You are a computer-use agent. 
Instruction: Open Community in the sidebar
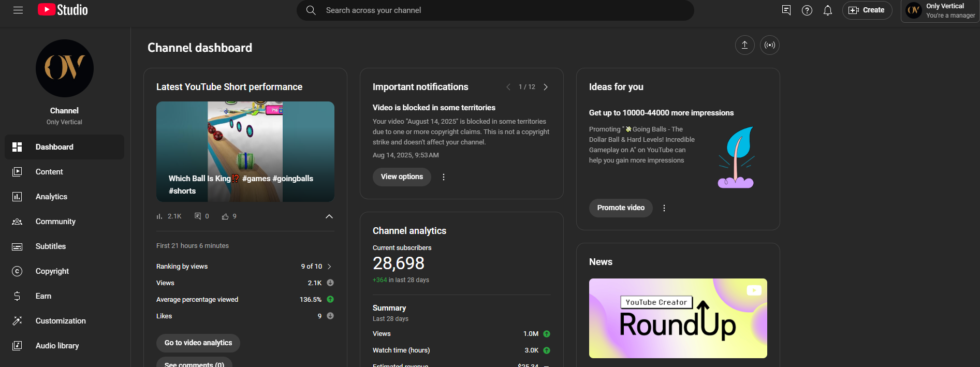65,222
